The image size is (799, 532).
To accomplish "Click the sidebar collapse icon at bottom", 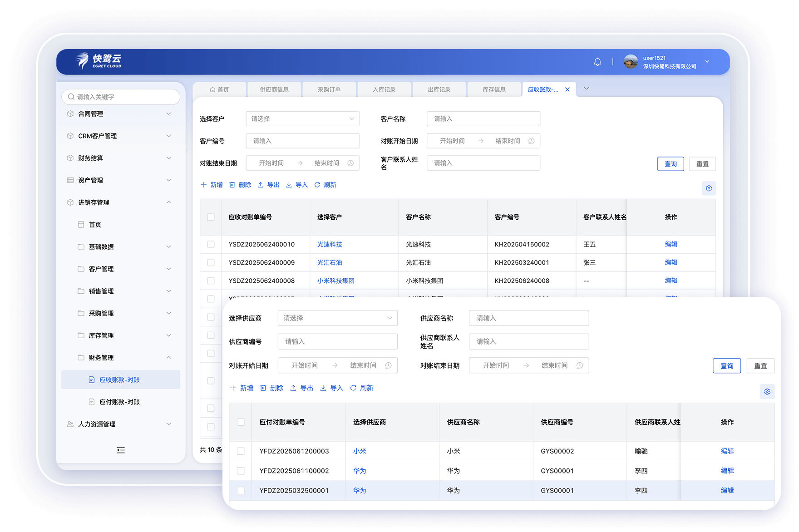I will pos(121,450).
